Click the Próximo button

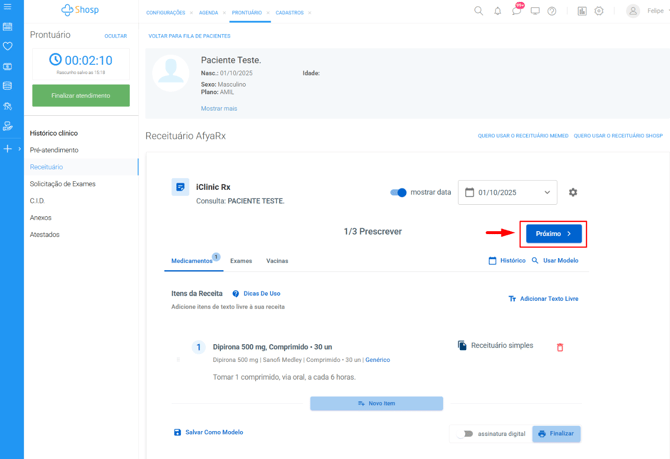point(553,234)
